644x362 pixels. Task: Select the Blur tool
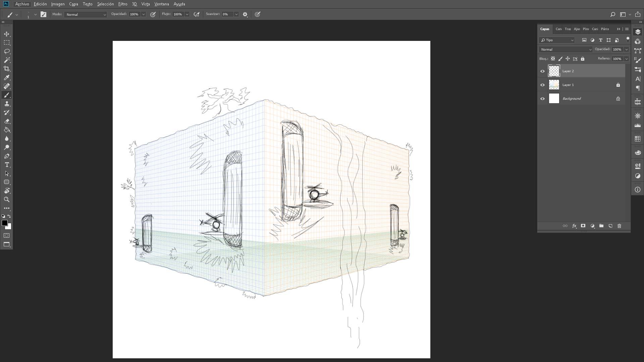pyautogui.click(x=7, y=139)
